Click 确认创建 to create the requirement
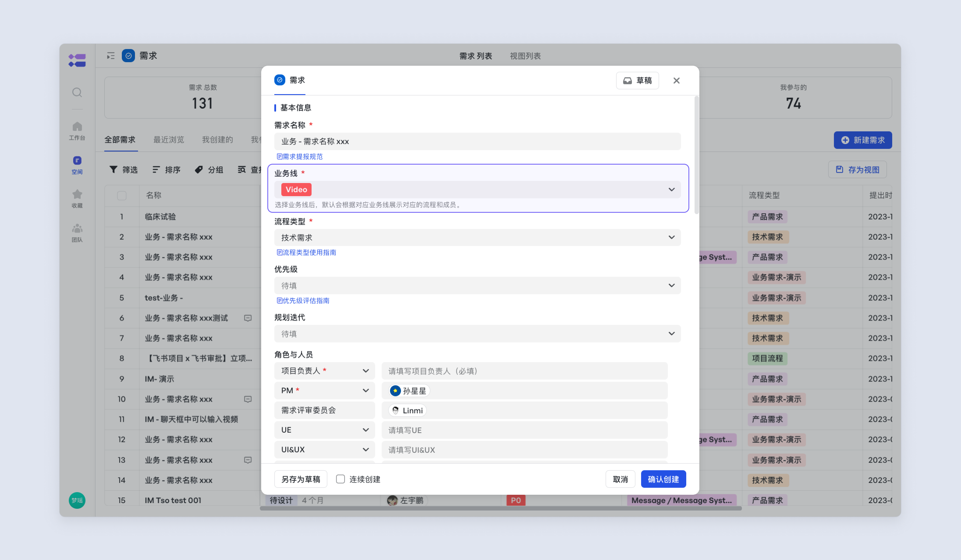This screenshot has width=961, height=560. [x=663, y=479]
